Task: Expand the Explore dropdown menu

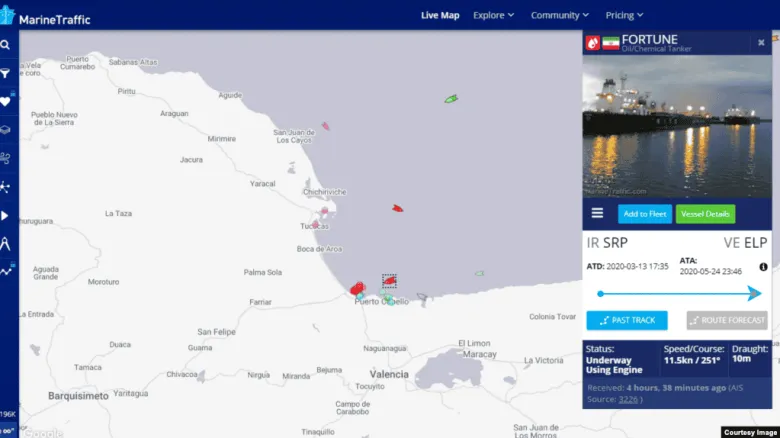Action: [493, 15]
